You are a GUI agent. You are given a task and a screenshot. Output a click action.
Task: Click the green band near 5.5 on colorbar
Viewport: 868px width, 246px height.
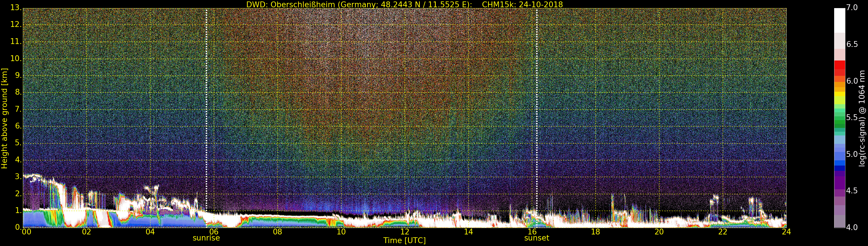[x=839, y=118]
